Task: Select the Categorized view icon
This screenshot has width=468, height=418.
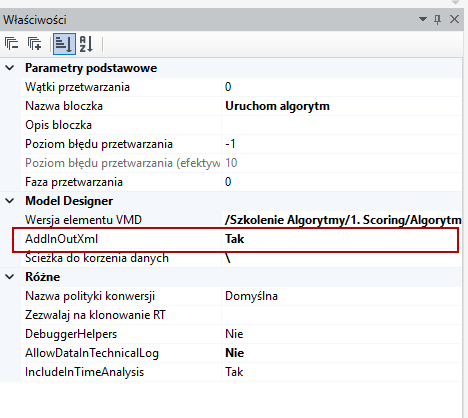Action: tap(64, 44)
